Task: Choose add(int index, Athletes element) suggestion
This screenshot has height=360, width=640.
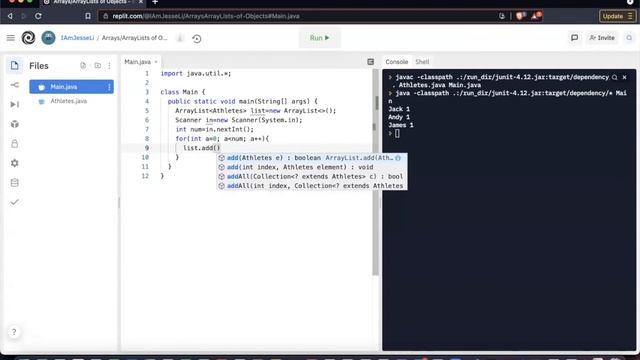Action: point(312,167)
